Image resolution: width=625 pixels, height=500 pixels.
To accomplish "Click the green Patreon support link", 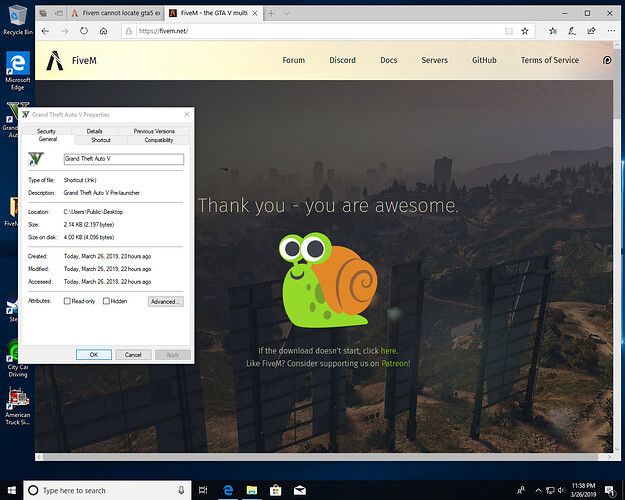I will pos(395,364).
